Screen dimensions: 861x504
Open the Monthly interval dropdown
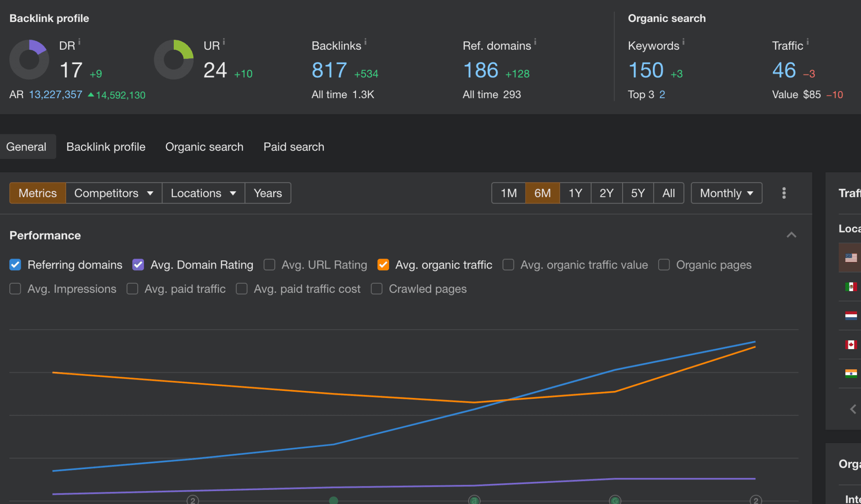coord(726,193)
